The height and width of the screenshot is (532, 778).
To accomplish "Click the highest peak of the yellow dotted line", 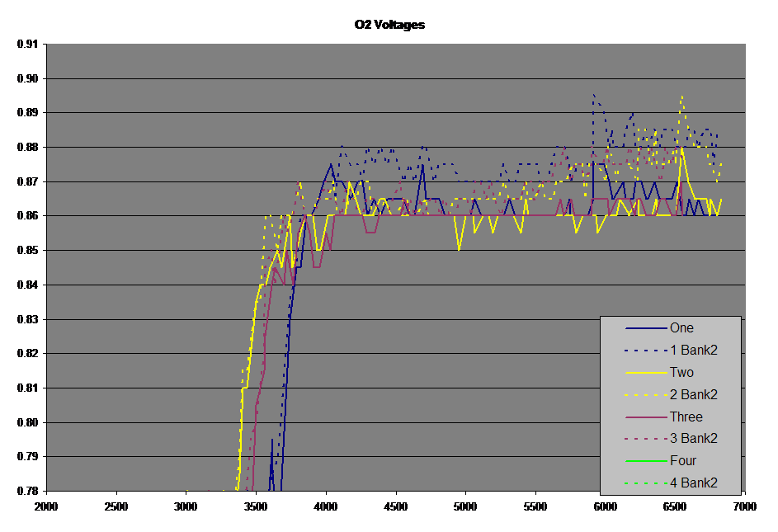I will [681, 96].
